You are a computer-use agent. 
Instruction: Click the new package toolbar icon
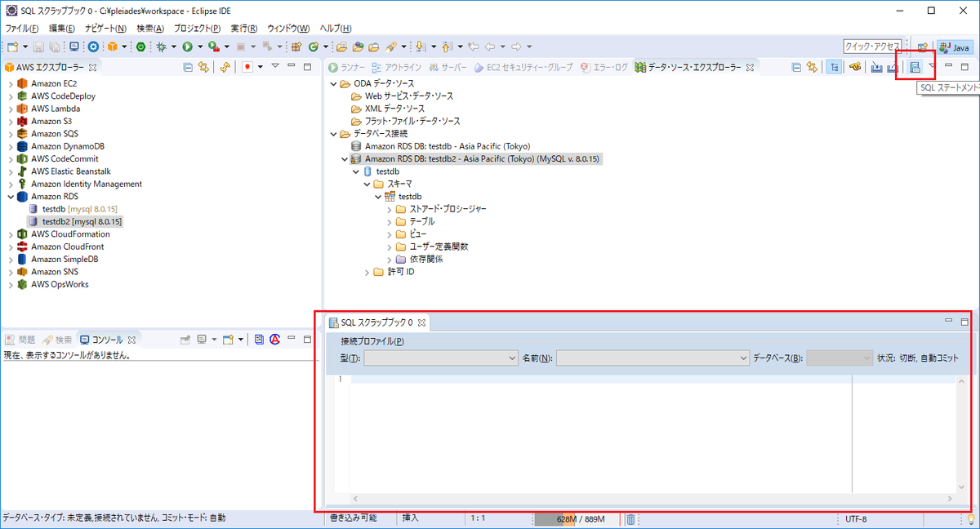[296, 47]
